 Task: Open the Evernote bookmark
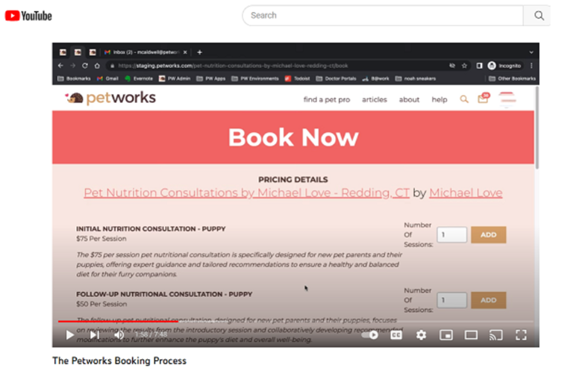(139, 78)
